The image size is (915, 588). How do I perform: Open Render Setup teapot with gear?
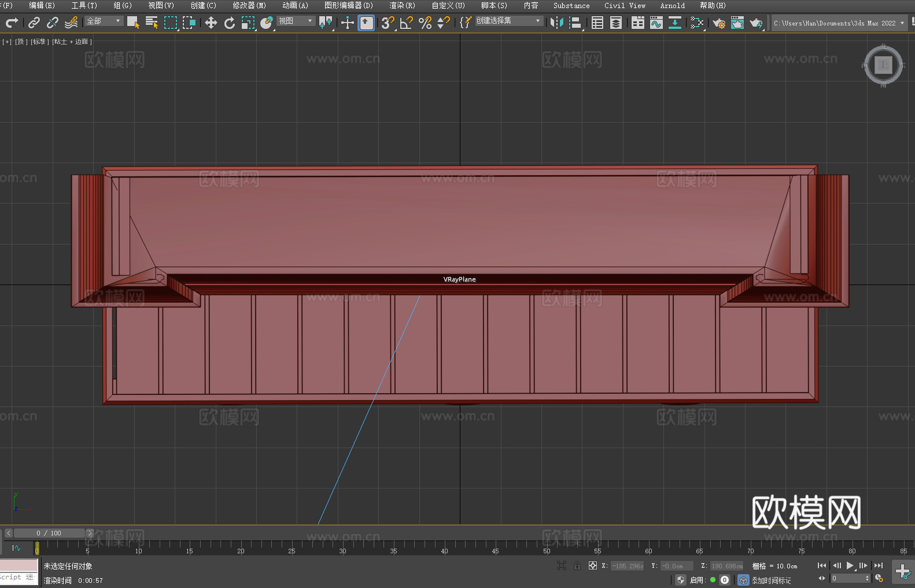(x=719, y=23)
